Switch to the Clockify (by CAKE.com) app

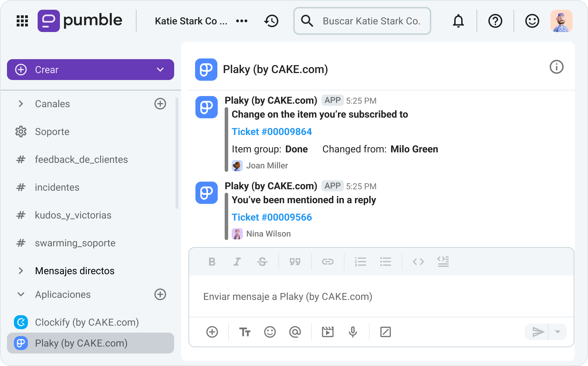click(x=86, y=322)
